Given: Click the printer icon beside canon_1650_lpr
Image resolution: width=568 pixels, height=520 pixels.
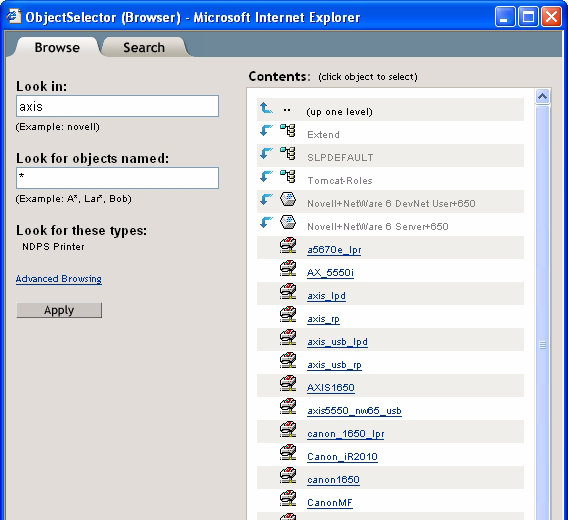Looking at the screenshot, I should coord(288,429).
